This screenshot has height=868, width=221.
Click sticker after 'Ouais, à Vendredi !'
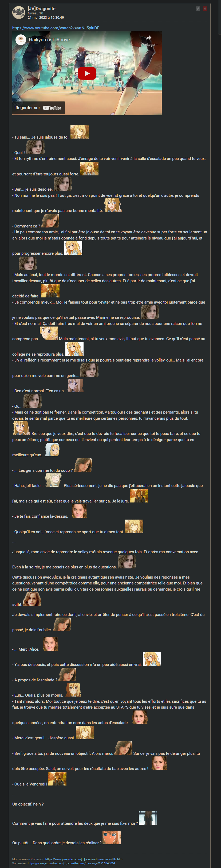coord(57,779)
